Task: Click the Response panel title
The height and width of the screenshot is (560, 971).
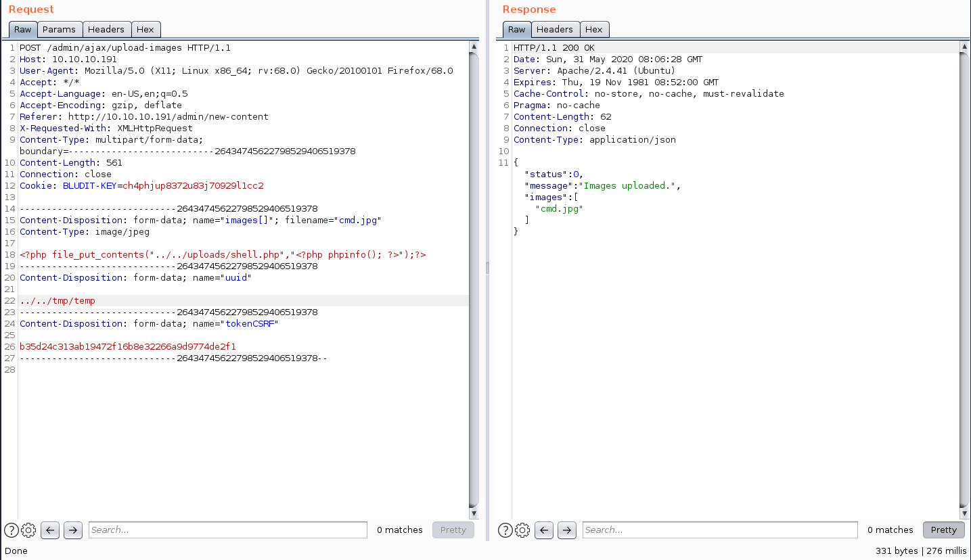Action: point(529,9)
